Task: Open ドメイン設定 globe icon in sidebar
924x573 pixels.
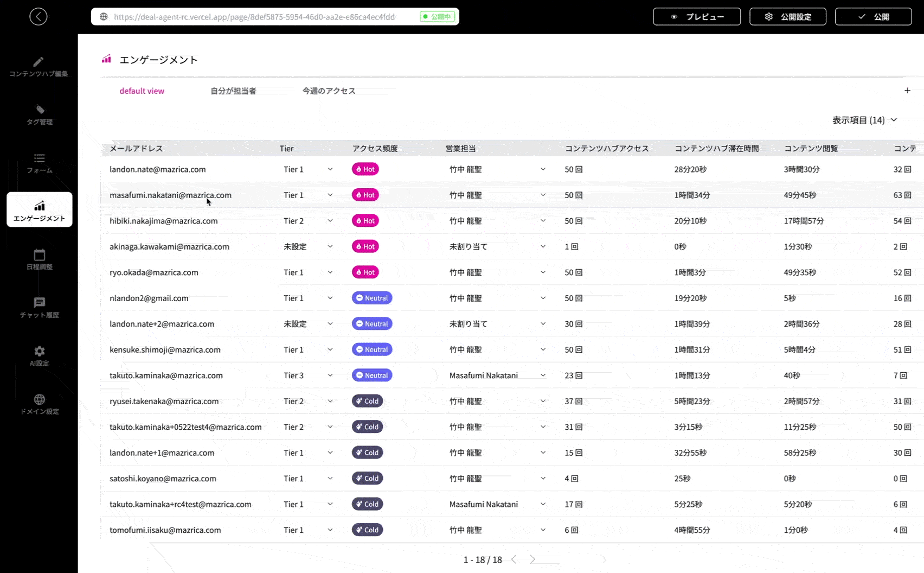Action: pyautogui.click(x=39, y=399)
